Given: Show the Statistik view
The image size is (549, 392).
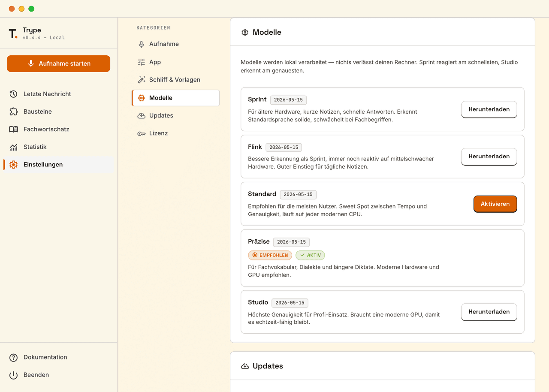Looking at the screenshot, I should [59, 147].
